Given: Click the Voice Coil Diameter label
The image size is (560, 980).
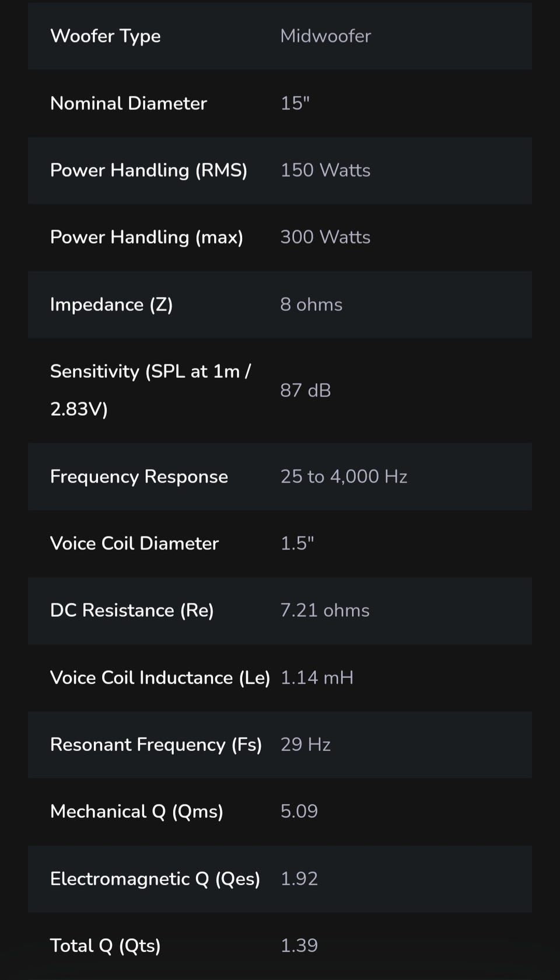Looking at the screenshot, I should tap(134, 543).
